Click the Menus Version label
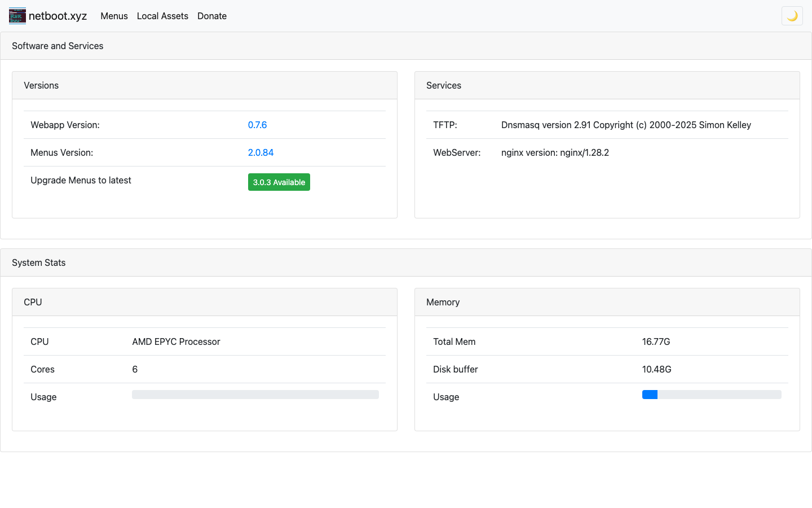The height and width of the screenshot is (508, 812). (x=61, y=152)
